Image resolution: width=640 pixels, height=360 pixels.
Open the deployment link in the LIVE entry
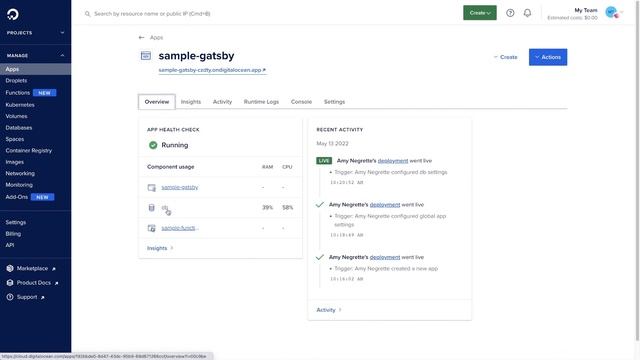coord(393,161)
